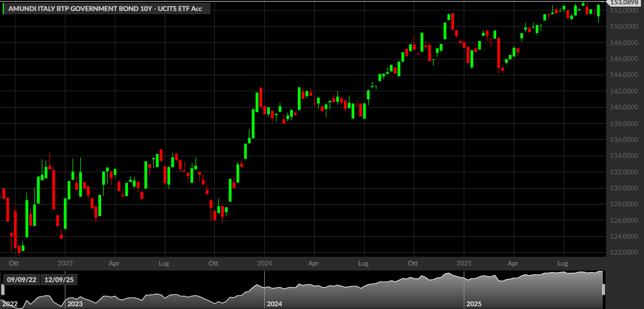Click the 2025 marker in the navigator

coord(474,305)
